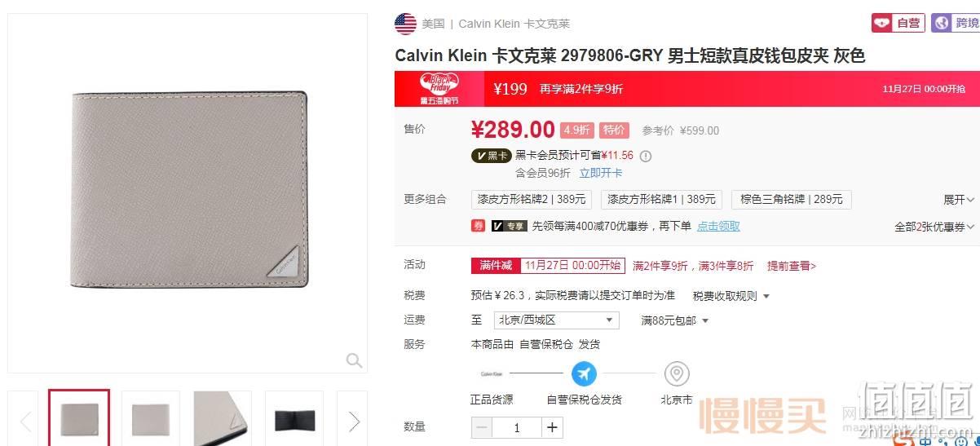
Task: Select the 棕色三角铭牌 | 289元 option
Action: [x=791, y=199]
